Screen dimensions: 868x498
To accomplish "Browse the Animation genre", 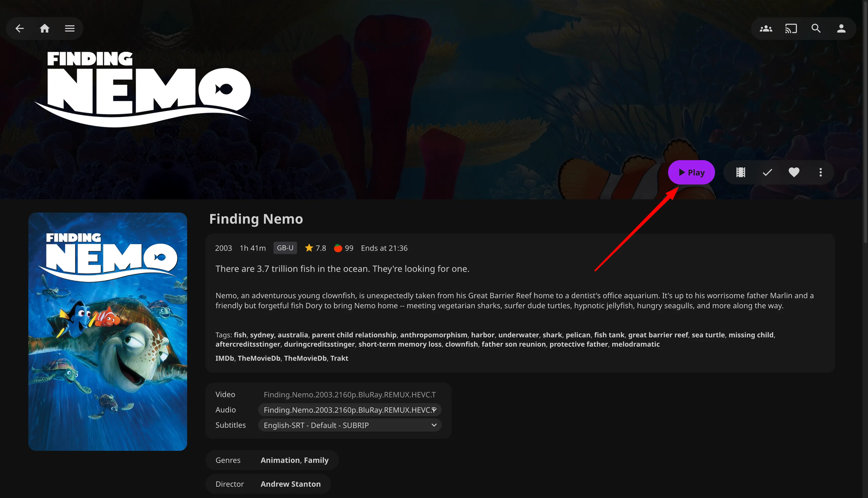I will point(280,460).
